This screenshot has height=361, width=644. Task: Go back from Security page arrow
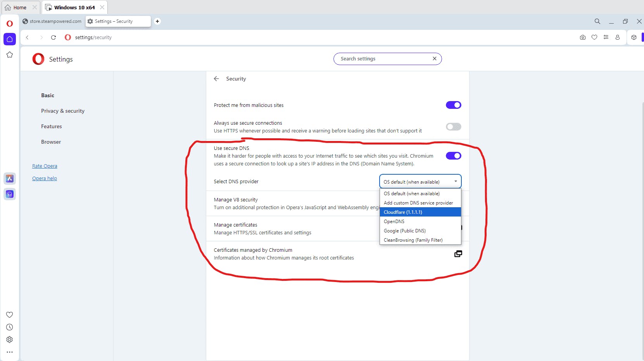point(216,79)
